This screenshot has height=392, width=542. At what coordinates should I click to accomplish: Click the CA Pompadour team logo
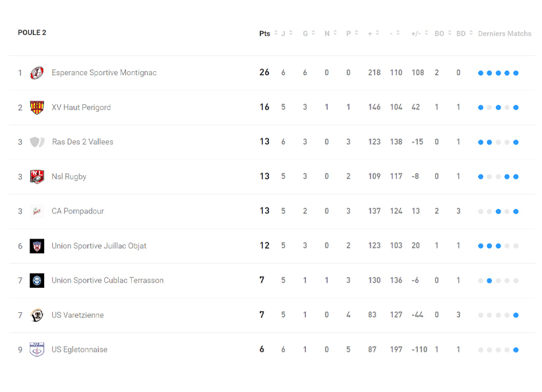[x=37, y=211]
